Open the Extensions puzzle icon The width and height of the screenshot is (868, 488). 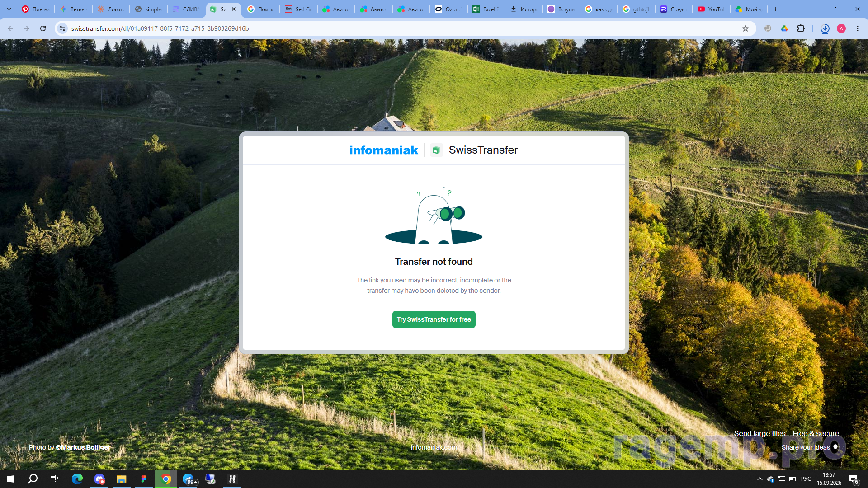[801, 28]
